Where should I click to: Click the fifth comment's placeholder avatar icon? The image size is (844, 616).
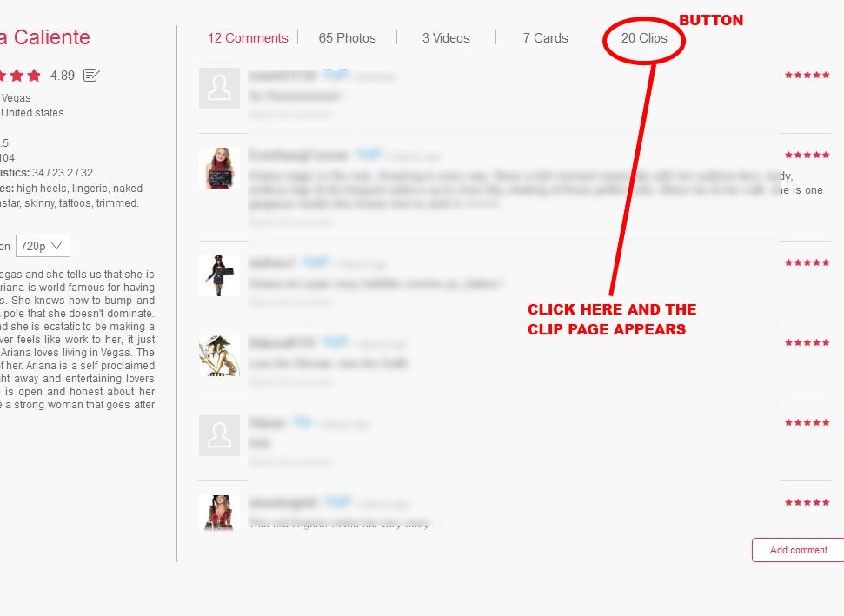(x=219, y=435)
